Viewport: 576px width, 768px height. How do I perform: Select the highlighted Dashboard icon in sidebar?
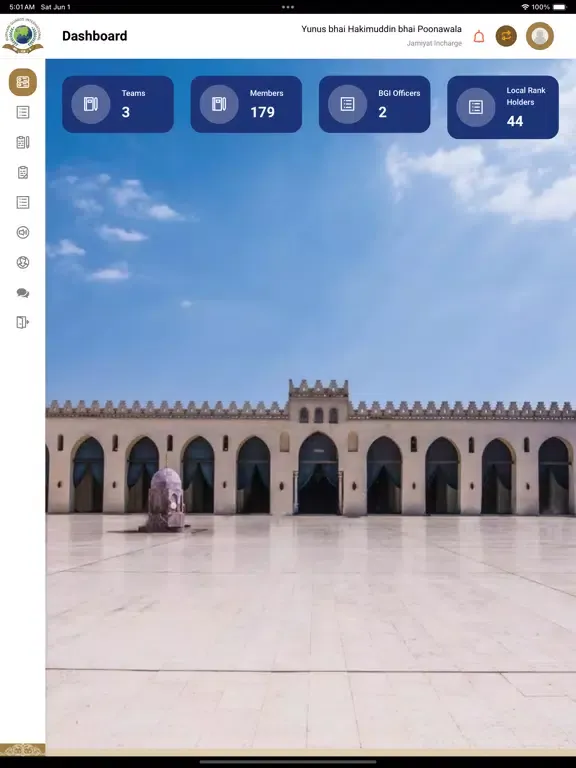pyautogui.click(x=23, y=82)
